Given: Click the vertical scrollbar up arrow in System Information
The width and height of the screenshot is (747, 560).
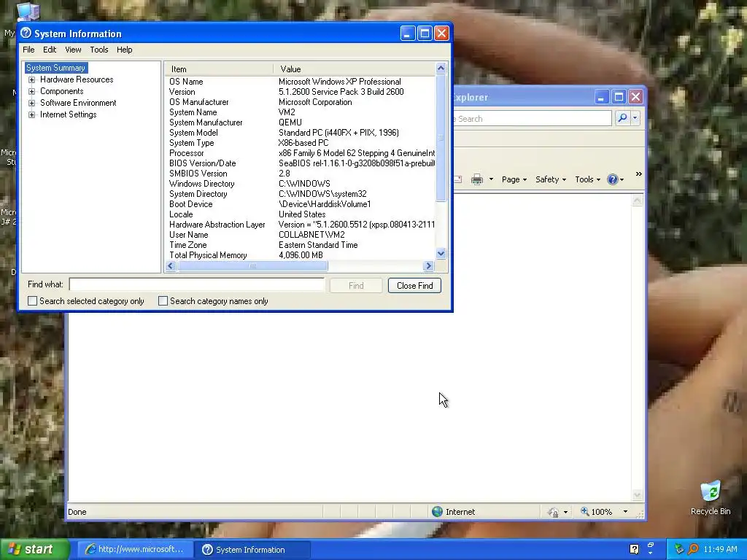Looking at the screenshot, I should [441, 68].
